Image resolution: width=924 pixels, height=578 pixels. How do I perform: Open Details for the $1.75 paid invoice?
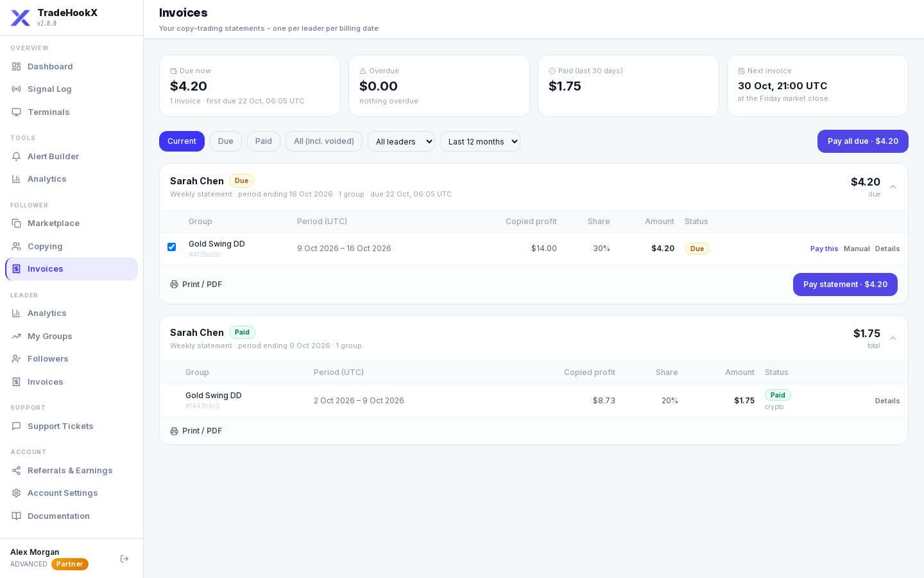(x=887, y=401)
